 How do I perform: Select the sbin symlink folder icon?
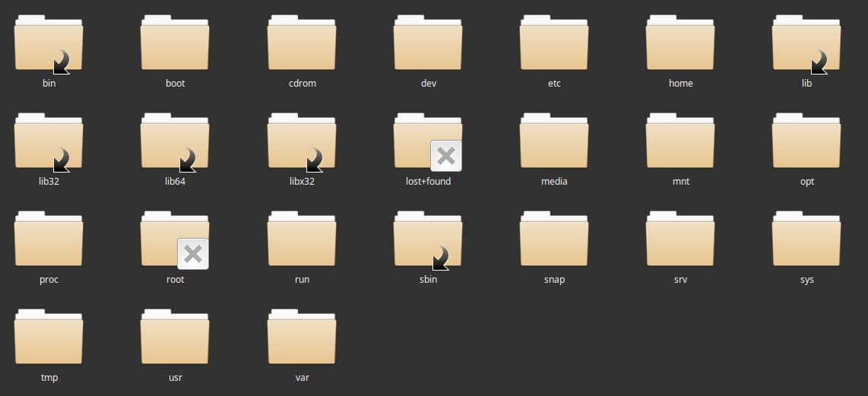[x=428, y=239]
